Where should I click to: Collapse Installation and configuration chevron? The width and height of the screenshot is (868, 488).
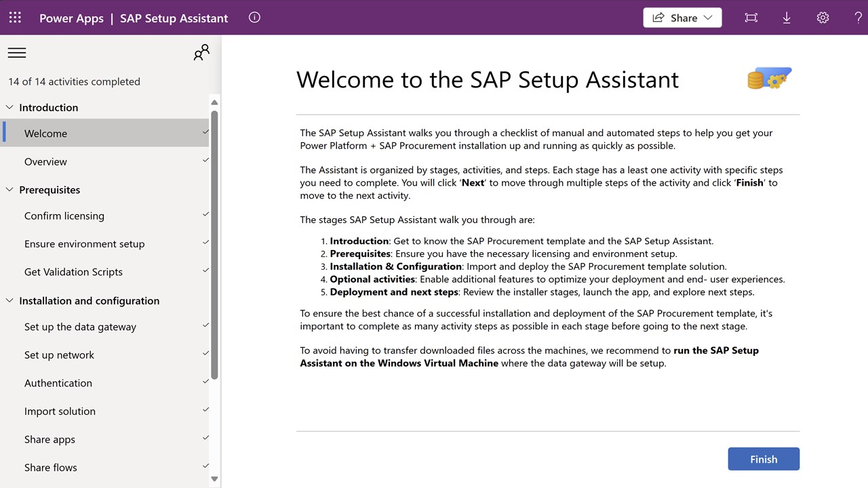[9, 300]
